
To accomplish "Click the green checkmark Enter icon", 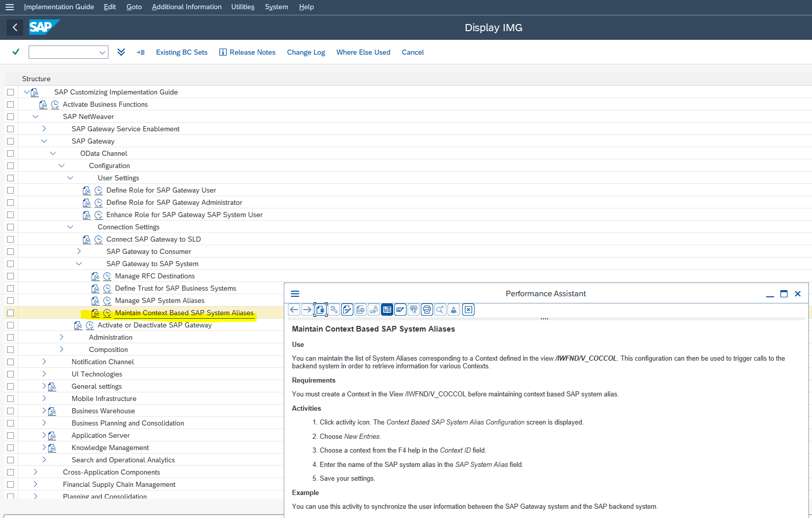I will [16, 52].
